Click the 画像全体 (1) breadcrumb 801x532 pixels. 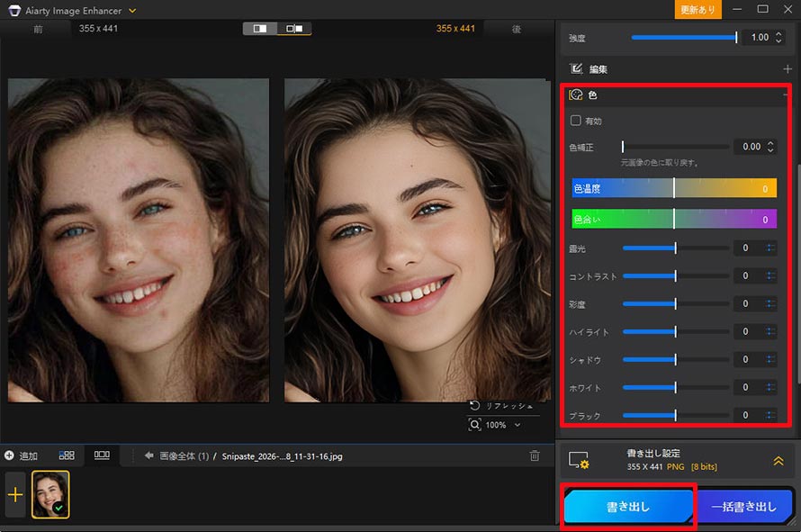coord(184,455)
